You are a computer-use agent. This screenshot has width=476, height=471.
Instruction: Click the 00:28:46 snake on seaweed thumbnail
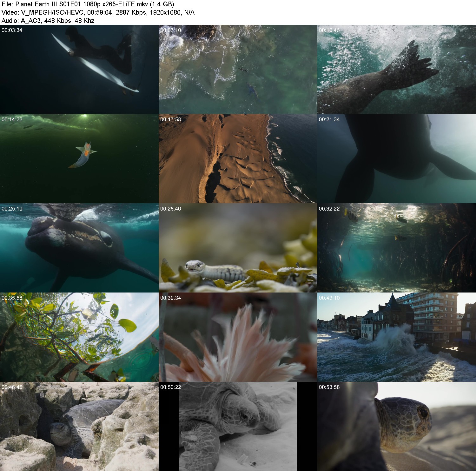coord(238,248)
